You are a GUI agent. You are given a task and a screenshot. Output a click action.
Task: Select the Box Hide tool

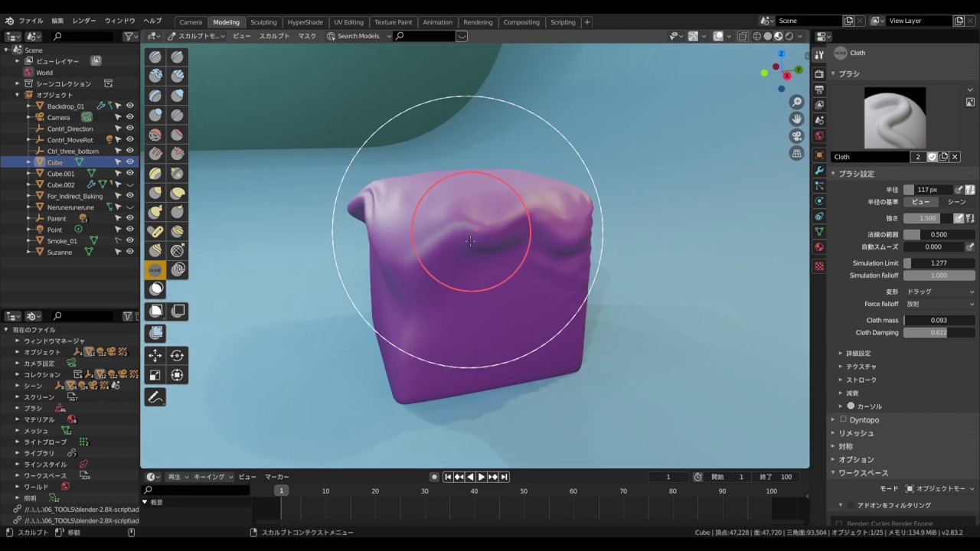tap(178, 311)
